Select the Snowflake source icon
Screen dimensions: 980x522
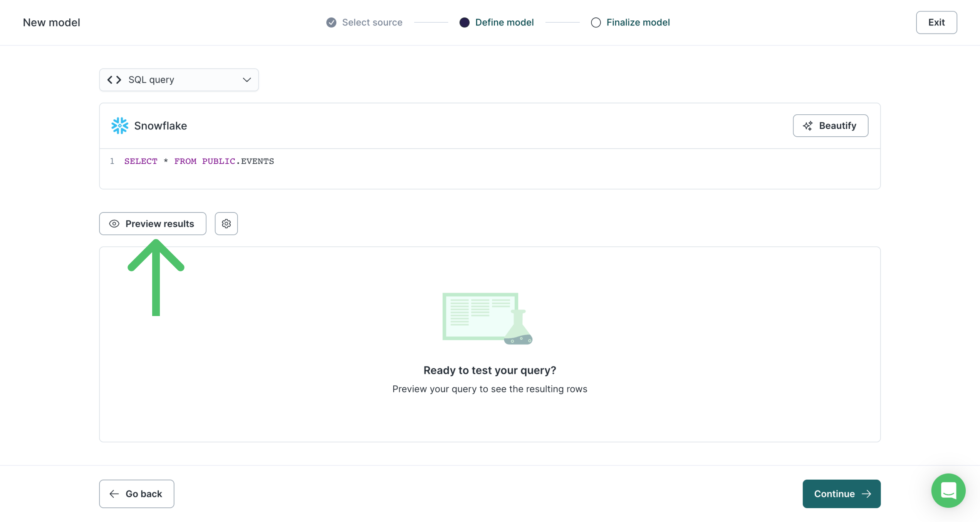coord(119,125)
